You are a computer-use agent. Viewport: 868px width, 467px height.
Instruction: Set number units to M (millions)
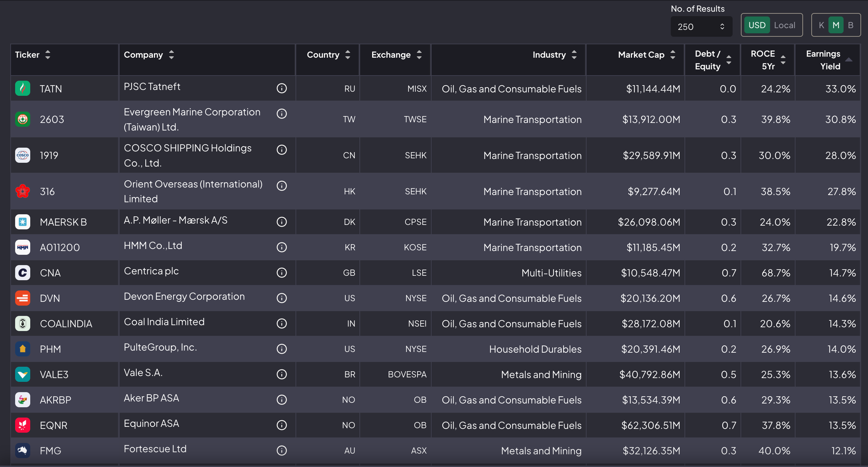pyautogui.click(x=836, y=25)
